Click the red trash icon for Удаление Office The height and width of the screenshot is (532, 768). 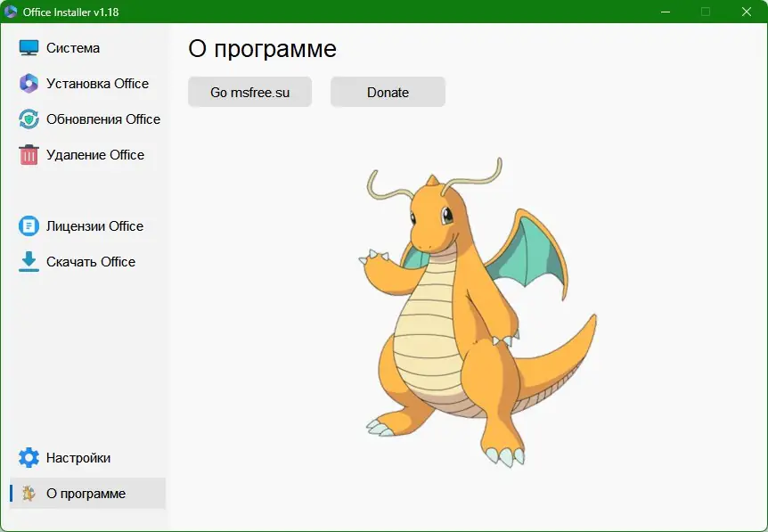click(29, 154)
